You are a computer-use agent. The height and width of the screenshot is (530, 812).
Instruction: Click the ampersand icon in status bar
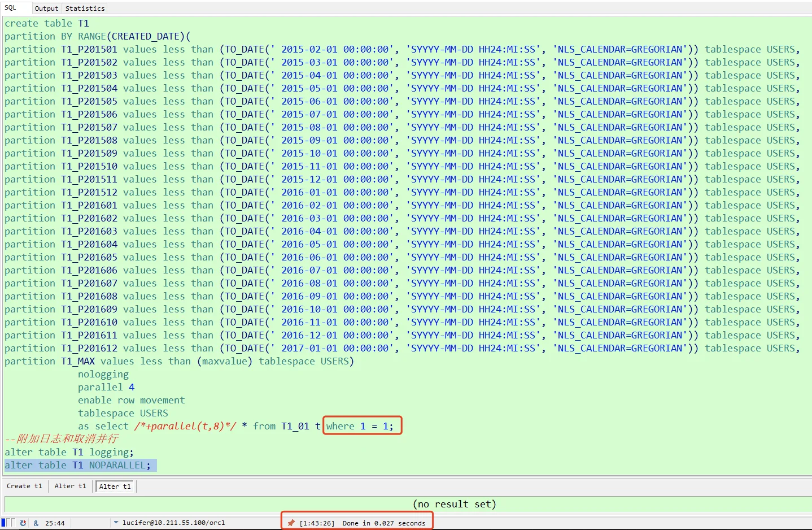point(36,523)
